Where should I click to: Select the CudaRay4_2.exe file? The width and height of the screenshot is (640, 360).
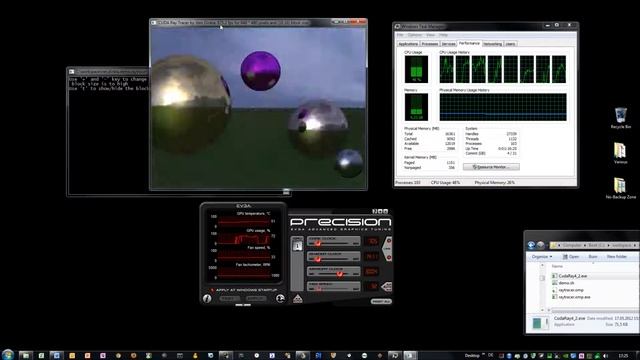click(x=573, y=276)
